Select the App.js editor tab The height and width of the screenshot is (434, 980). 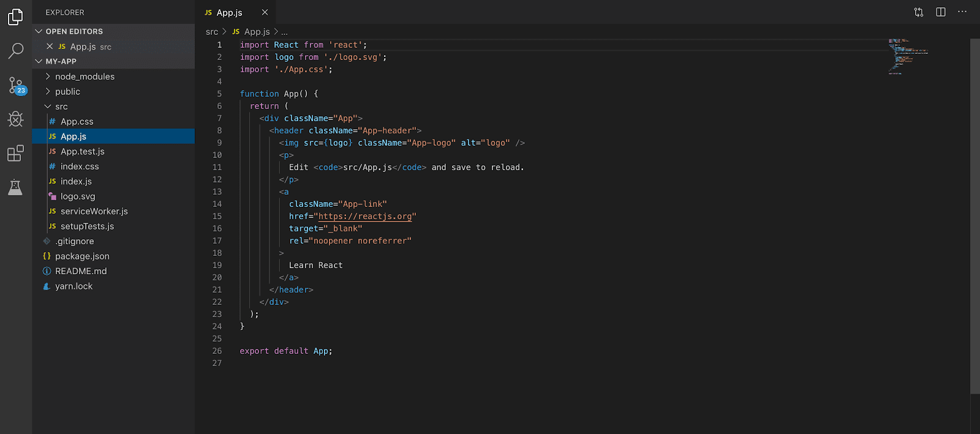pos(229,12)
